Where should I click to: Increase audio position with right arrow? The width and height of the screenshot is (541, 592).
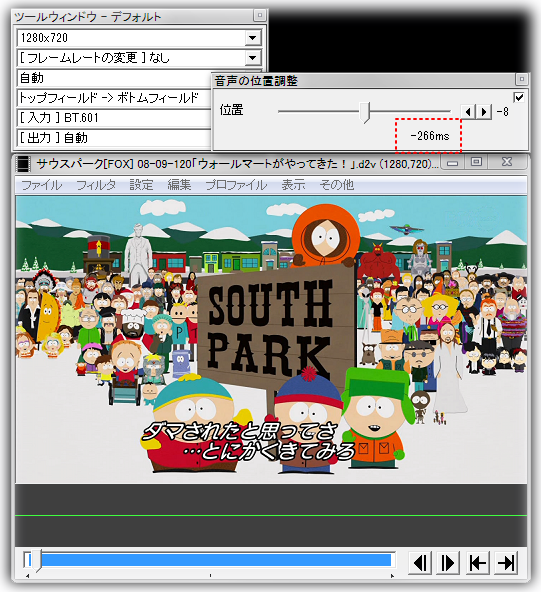click(484, 112)
